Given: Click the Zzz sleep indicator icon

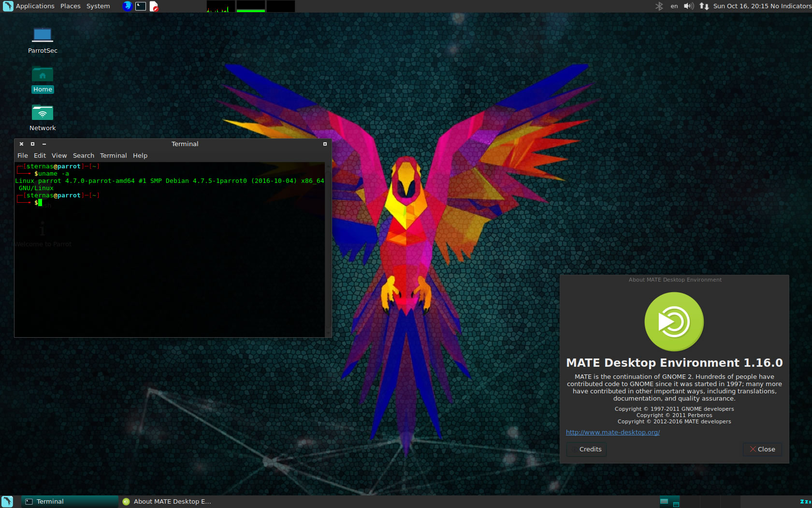Looking at the screenshot, I should click(805, 502).
